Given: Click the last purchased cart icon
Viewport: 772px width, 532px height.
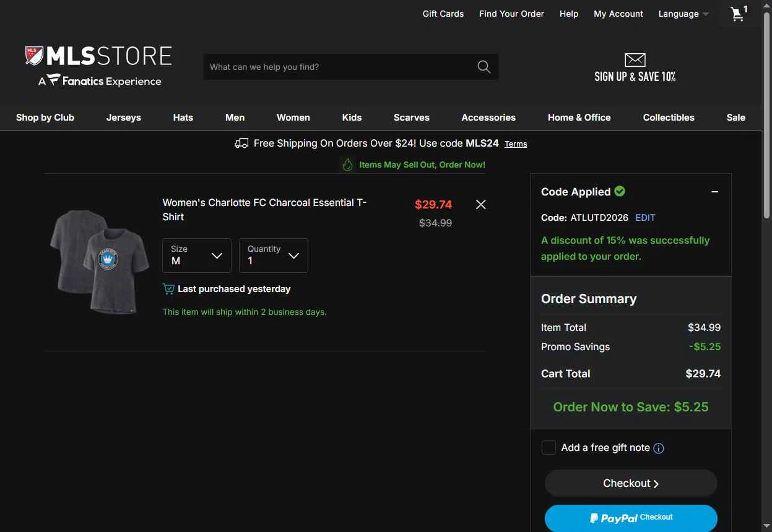Looking at the screenshot, I should (x=168, y=289).
